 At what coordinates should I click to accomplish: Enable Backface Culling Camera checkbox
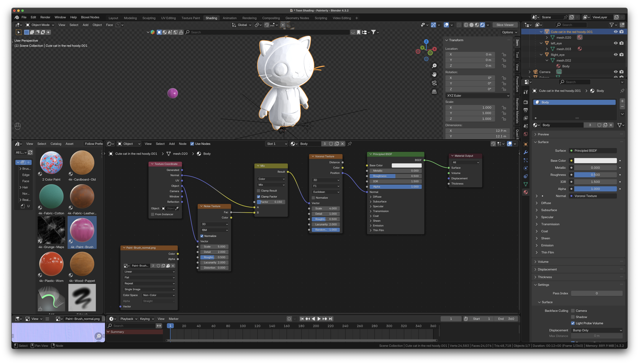pos(573,311)
